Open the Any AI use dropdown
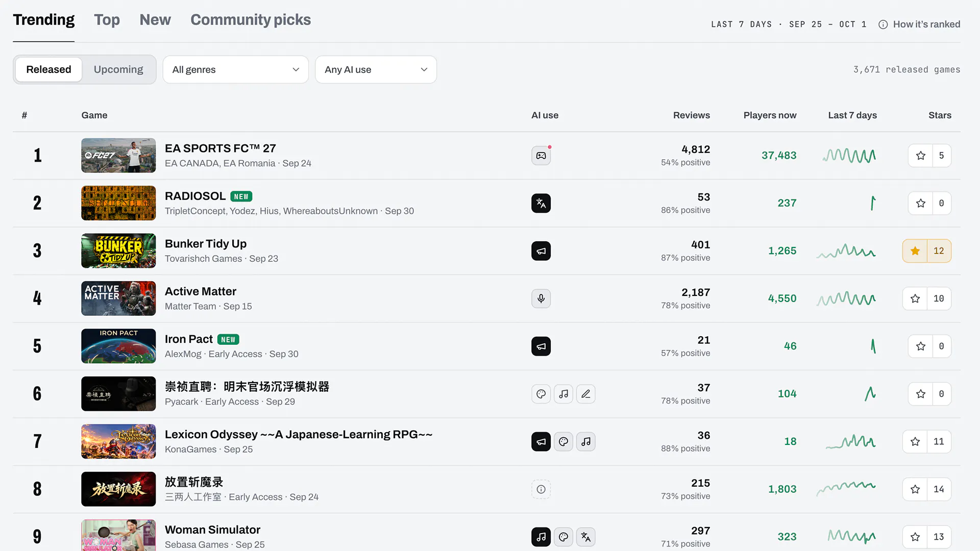This screenshot has width=980, height=551. click(x=376, y=69)
